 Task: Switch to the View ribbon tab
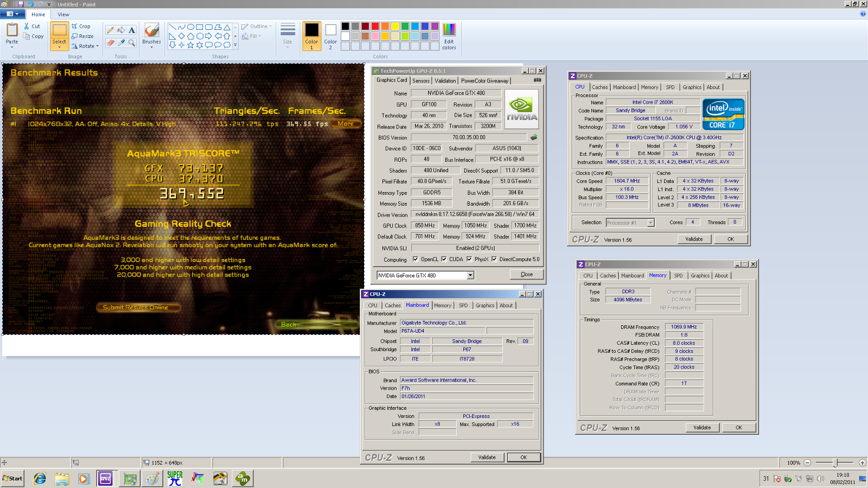[x=63, y=15]
